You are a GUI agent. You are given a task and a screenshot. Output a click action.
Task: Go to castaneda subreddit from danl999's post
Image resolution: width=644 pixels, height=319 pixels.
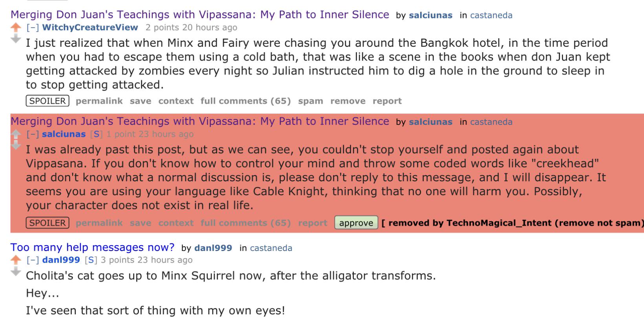(271, 248)
